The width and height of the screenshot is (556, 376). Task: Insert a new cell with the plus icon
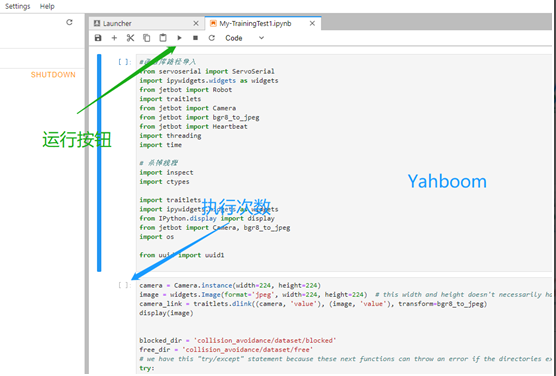[x=114, y=38]
